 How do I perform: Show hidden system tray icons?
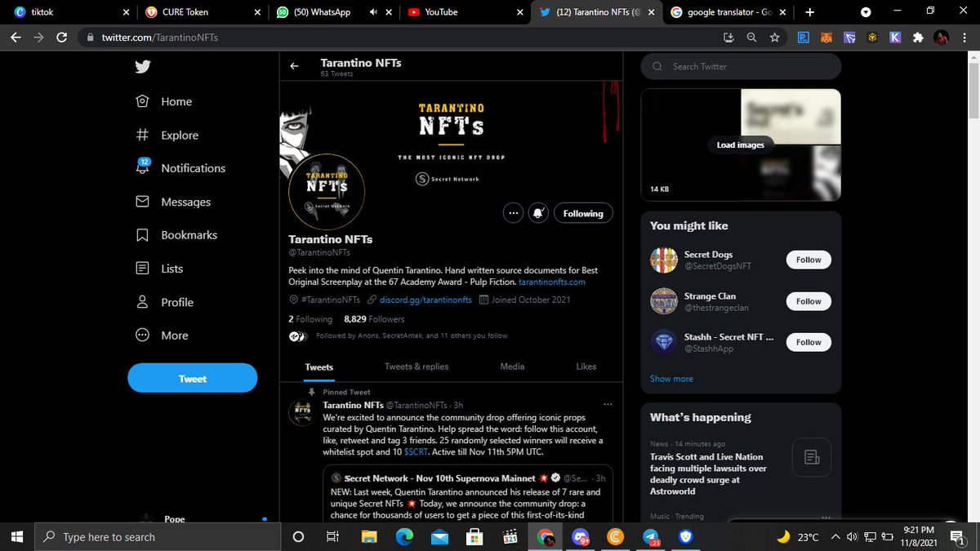pos(835,537)
